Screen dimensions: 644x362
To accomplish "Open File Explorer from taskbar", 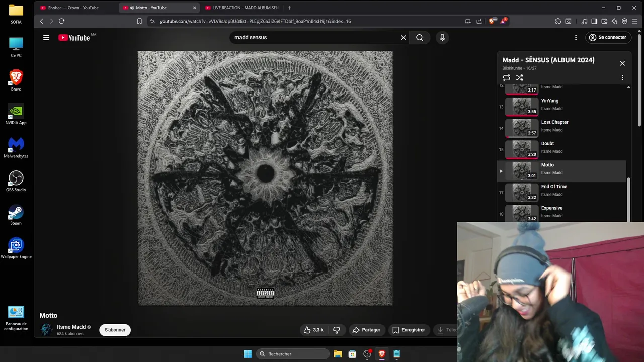I will coord(338,354).
